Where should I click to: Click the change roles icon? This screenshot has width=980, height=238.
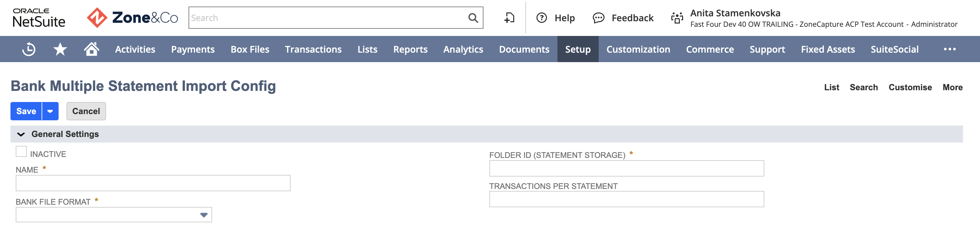pyautogui.click(x=677, y=18)
